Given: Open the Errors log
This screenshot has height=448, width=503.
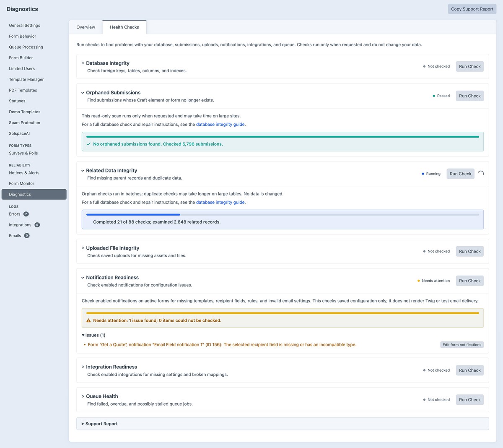Looking at the screenshot, I should click(15, 214).
